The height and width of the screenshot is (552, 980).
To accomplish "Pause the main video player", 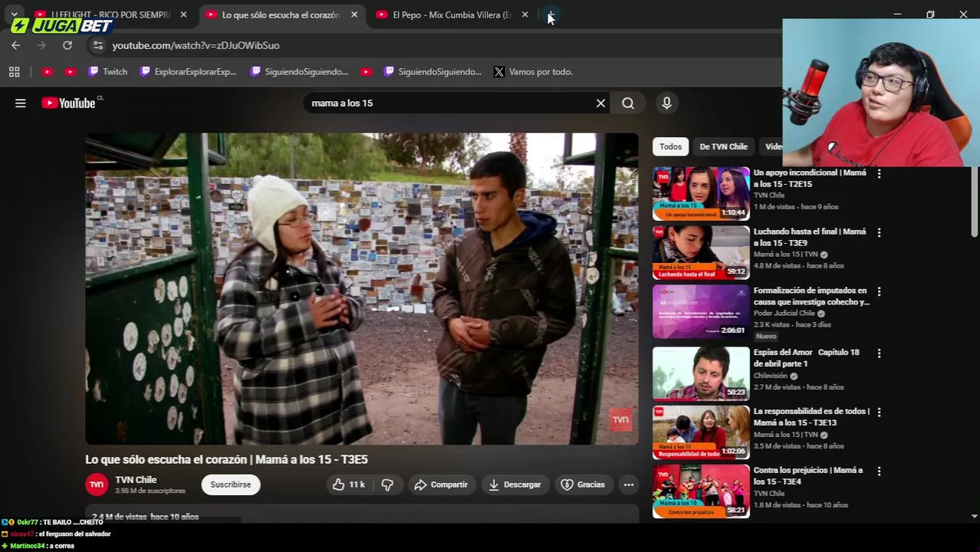I will (x=361, y=289).
